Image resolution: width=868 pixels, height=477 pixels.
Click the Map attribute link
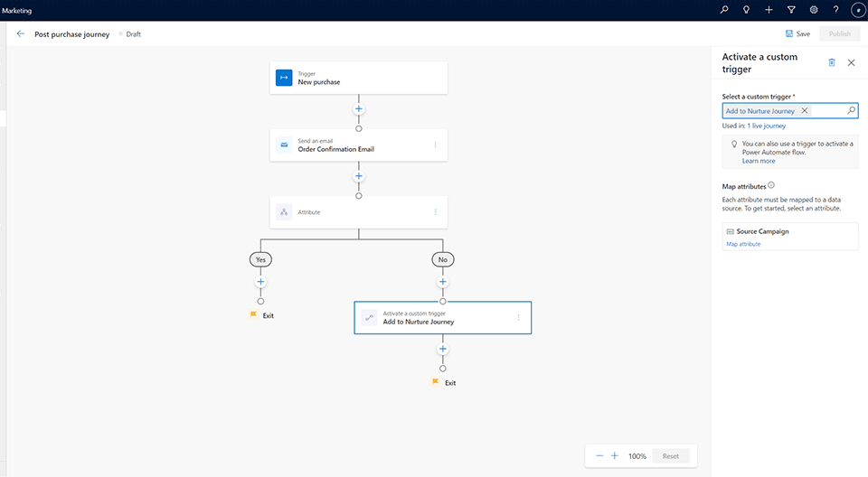[742, 244]
